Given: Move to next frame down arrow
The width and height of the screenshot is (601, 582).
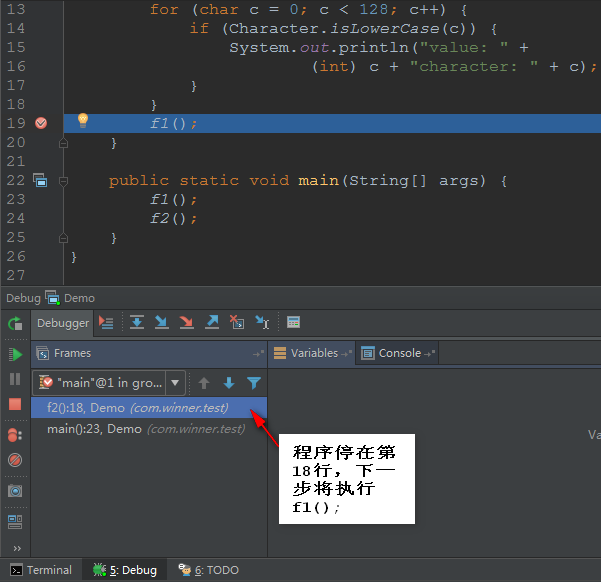Looking at the screenshot, I should point(229,383).
